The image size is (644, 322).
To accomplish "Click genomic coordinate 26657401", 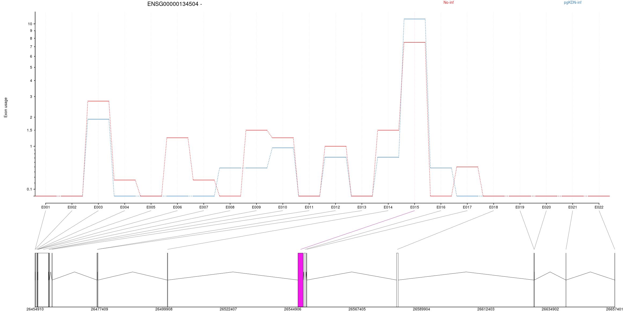I will [x=614, y=309].
